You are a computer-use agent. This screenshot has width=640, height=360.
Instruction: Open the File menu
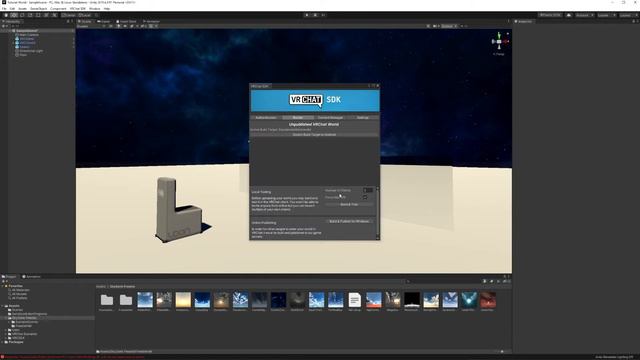pyautogui.click(x=4, y=9)
